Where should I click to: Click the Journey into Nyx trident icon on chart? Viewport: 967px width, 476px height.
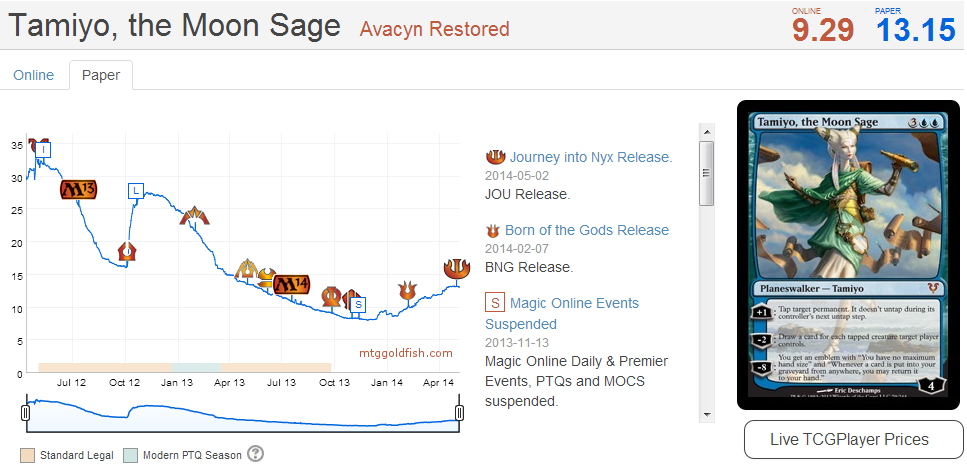pyautogui.click(x=455, y=268)
